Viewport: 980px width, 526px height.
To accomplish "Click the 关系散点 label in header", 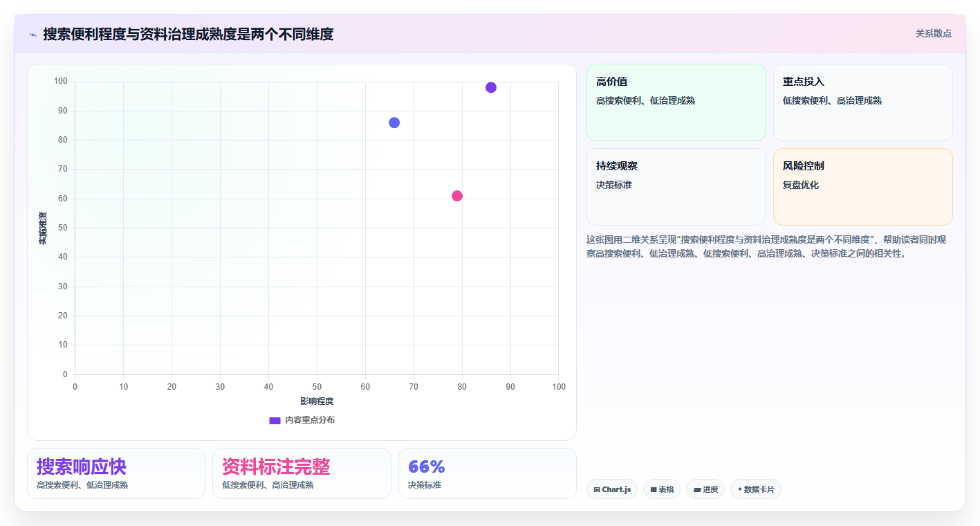I will [933, 33].
